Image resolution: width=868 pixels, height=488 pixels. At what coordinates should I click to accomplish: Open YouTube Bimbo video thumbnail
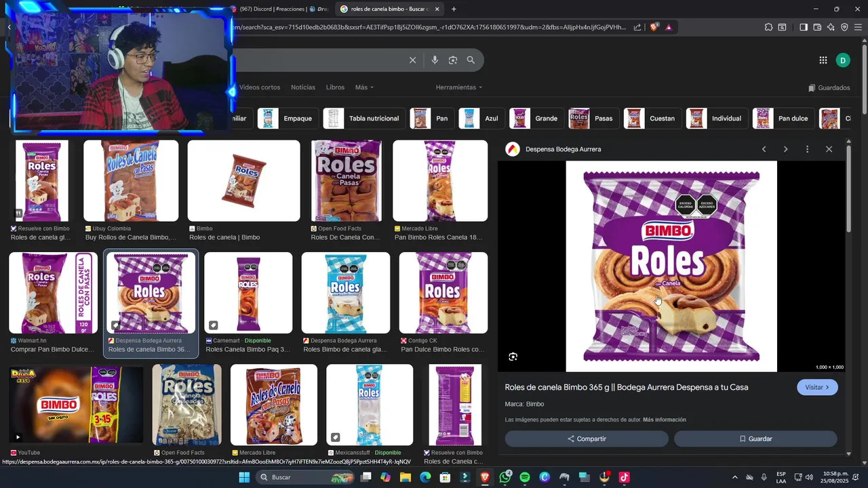click(x=76, y=405)
